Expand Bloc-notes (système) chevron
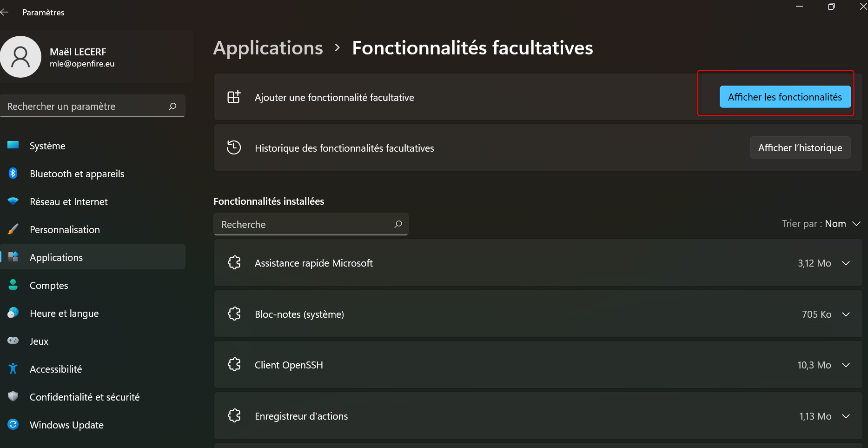 (846, 314)
